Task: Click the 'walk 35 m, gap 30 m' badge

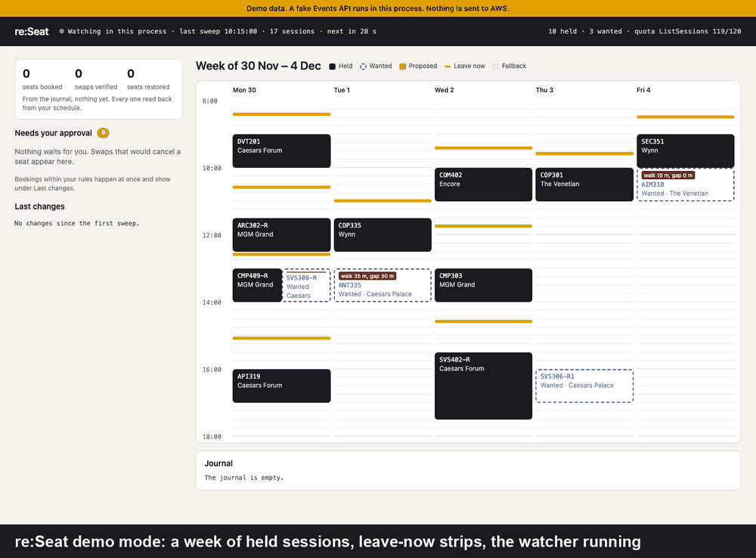Action: (367, 276)
